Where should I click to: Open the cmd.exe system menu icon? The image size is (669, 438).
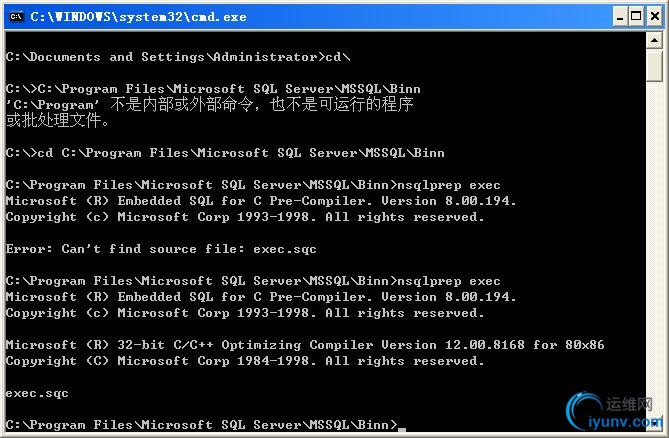(16, 16)
